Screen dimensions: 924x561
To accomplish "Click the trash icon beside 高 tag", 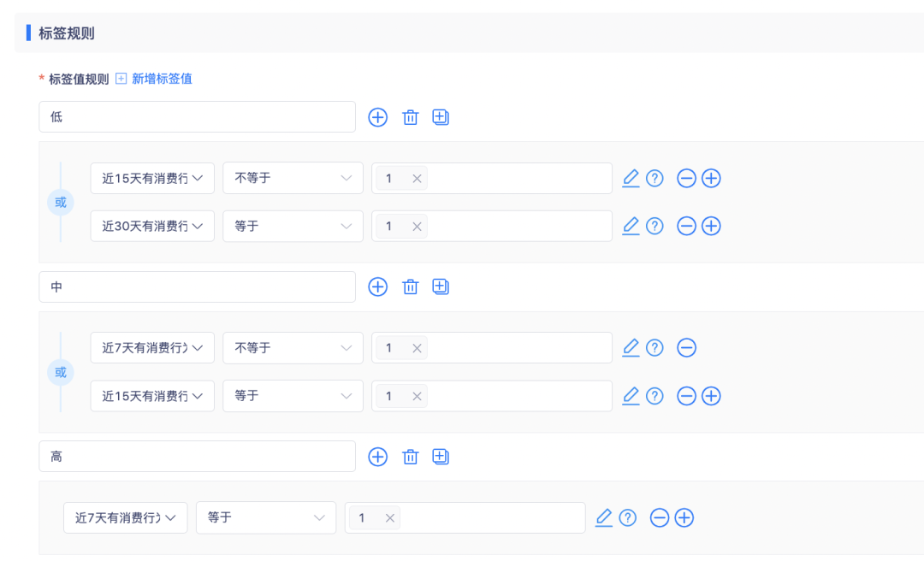I will (410, 457).
